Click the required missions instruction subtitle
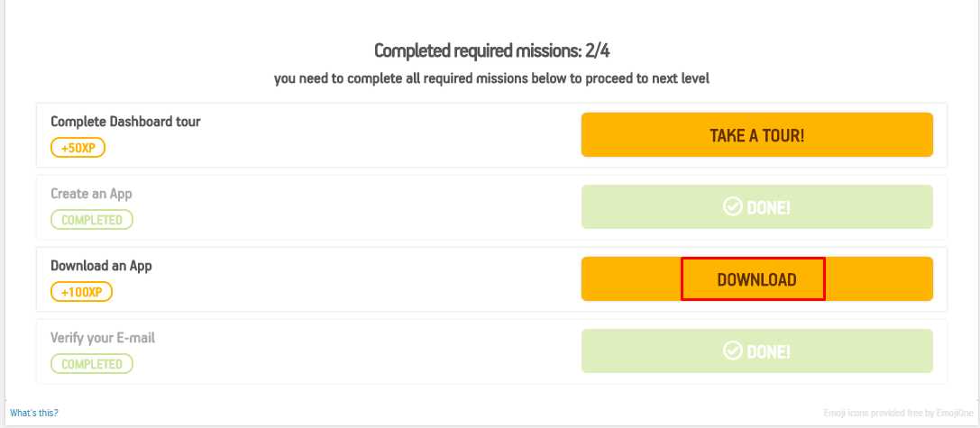 tap(491, 78)
